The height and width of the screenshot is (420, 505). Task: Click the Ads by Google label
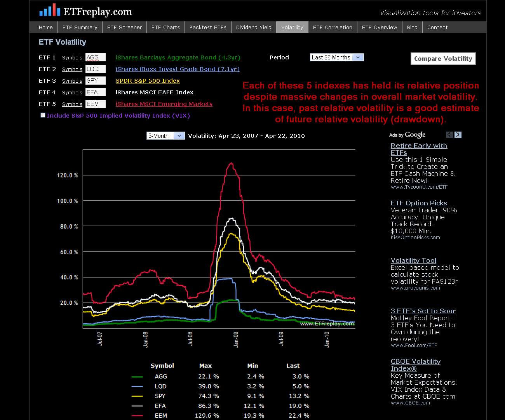tap(407, 135)
